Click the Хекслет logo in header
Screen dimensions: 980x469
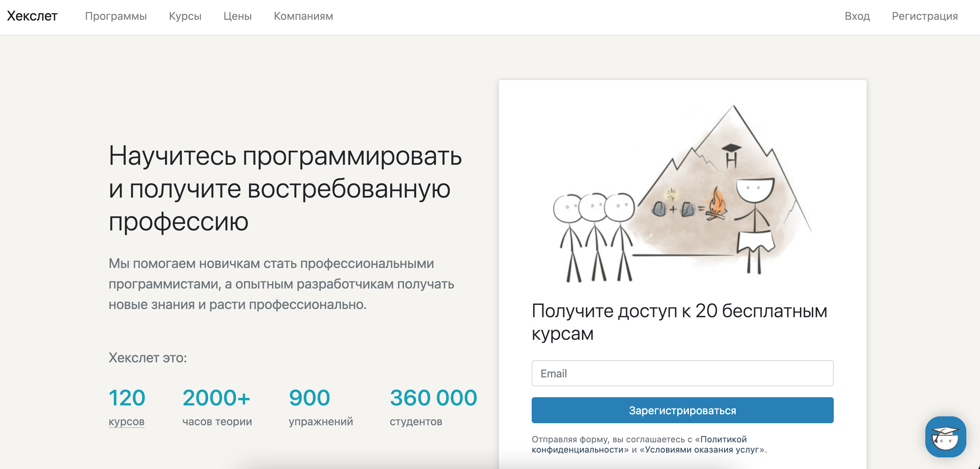click(x=32, y=16)
